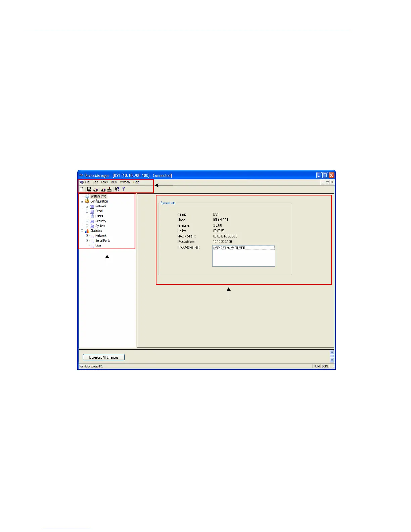
Task: Click Firmware version value 3.3.68
Action: [x=218, y=226]
